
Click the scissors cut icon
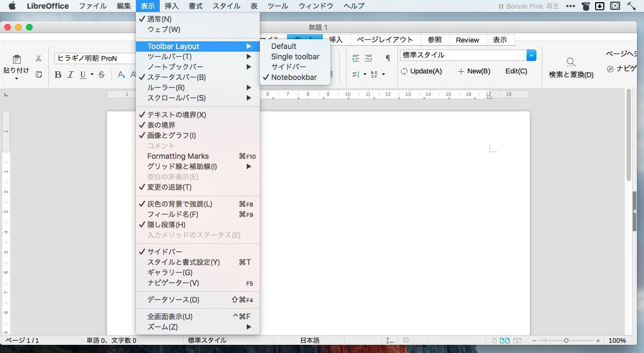[x=39, y=59]
